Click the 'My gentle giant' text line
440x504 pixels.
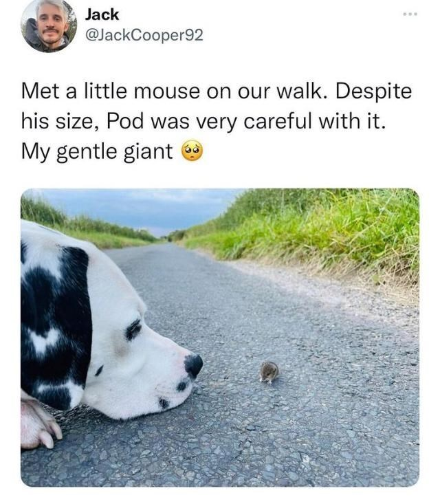(x=97, y=151)
